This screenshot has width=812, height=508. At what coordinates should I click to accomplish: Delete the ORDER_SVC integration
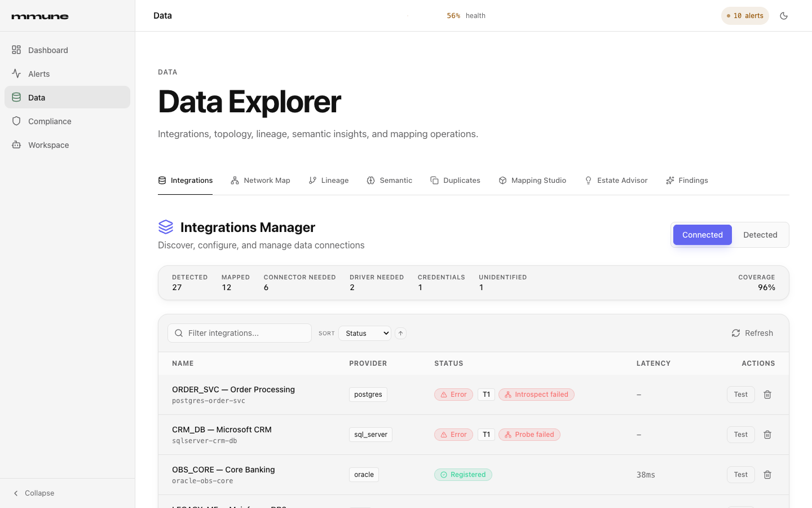pyautogui.click(x=767, y=395)
